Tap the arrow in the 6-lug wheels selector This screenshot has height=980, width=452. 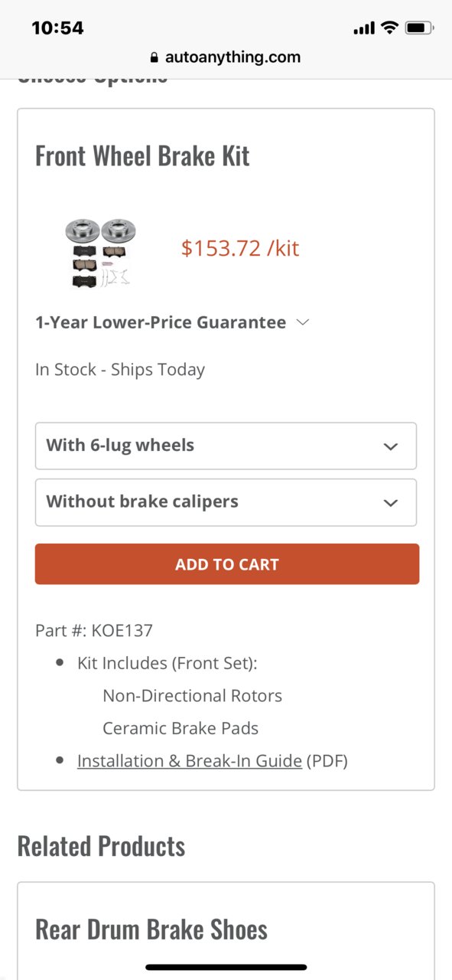click(391, 446)
